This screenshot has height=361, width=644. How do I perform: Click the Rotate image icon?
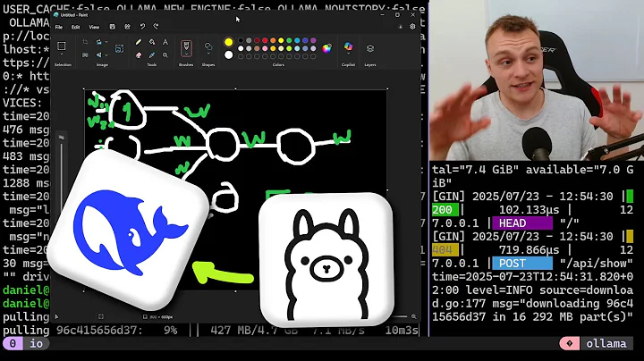tap(99, 42)
